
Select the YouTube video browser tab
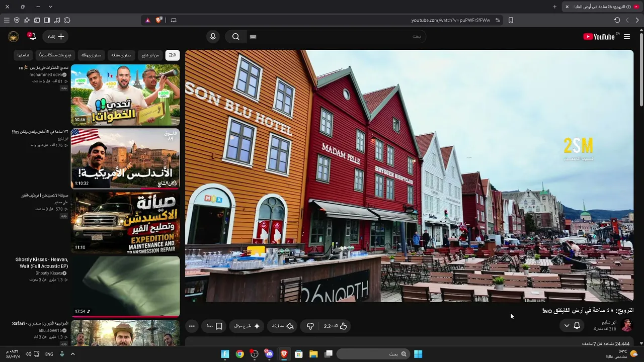(x=602, y=7)
